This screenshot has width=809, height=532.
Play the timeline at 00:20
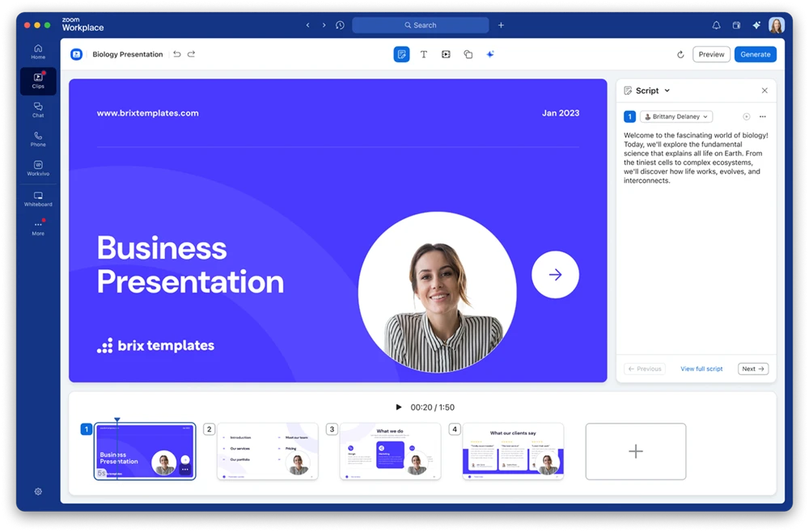pyautogui.click(x=398, y=407)
